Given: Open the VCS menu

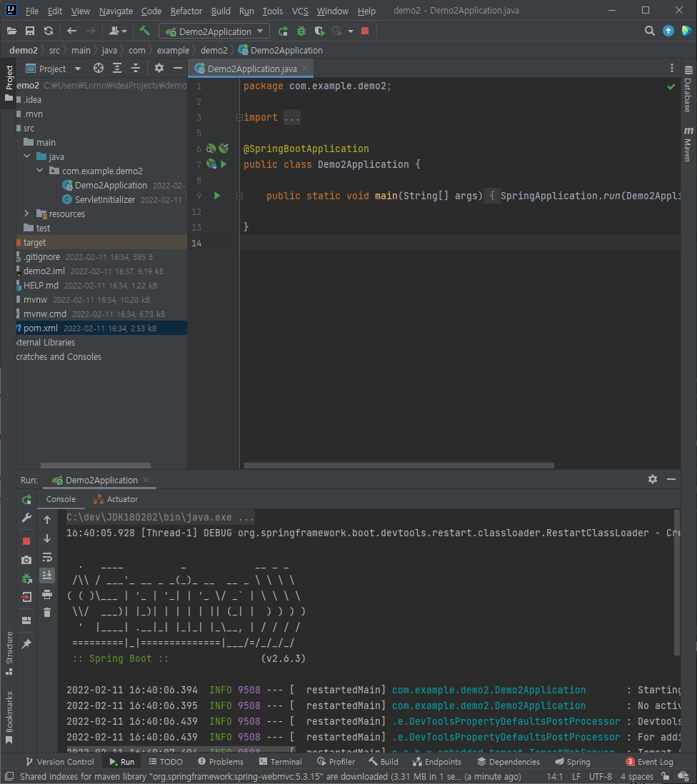Looking at the screenshot, I should [300, 11].
